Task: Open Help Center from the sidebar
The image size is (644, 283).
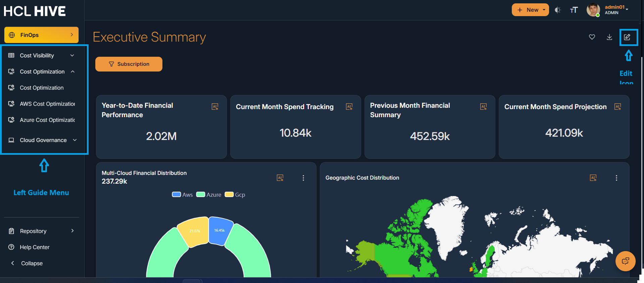Action: point(34,247)
